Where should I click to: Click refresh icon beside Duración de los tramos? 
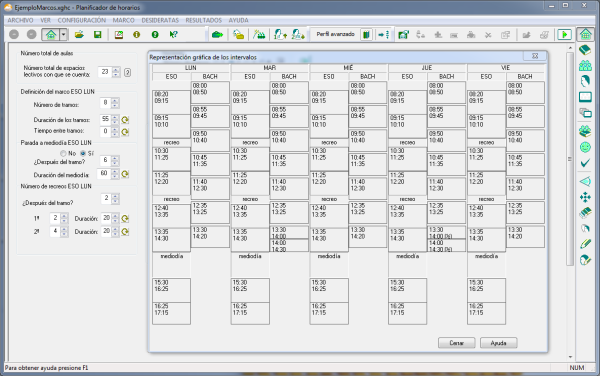point(125,120)
